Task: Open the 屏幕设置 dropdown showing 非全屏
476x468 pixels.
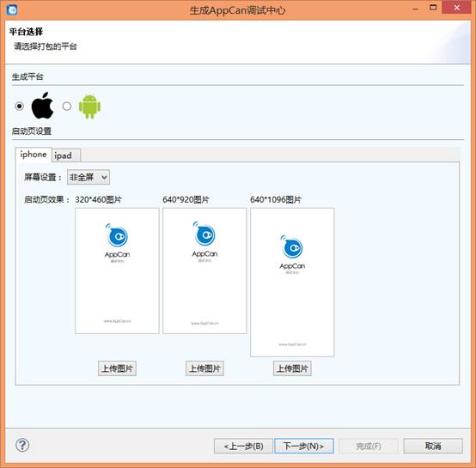Action: click(x=88, y=177)
